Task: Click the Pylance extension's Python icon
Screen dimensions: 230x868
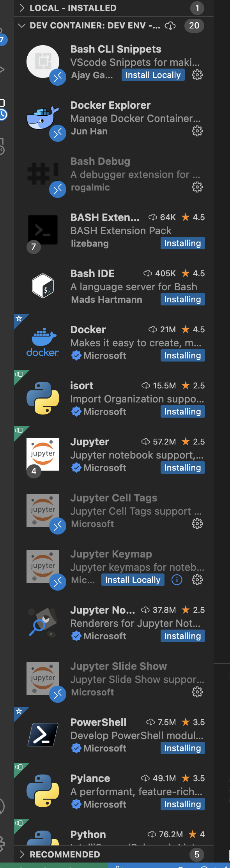Action: pyautogui.click(x=43, y=790)
